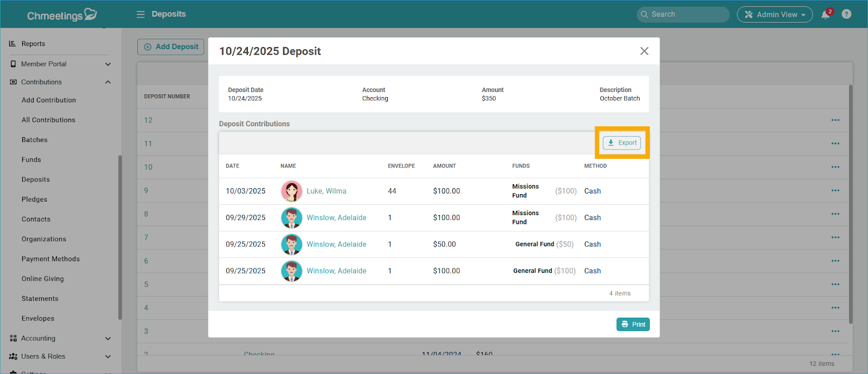Click the notifications bell icon

825,15
